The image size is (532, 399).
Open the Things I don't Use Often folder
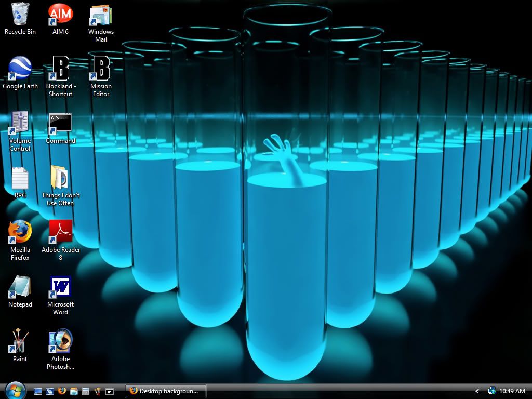pos(60,178)
